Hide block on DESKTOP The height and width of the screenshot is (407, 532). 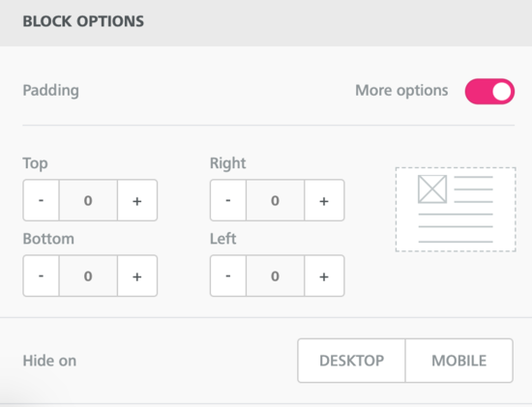pyautogui.click(x=351, y=361)
